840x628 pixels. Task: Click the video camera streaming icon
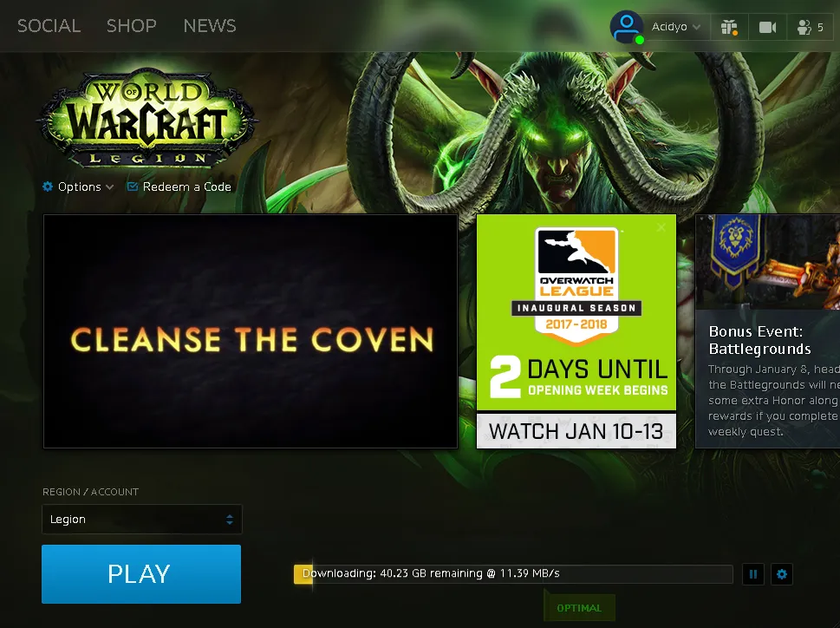[x=767, y=27]
